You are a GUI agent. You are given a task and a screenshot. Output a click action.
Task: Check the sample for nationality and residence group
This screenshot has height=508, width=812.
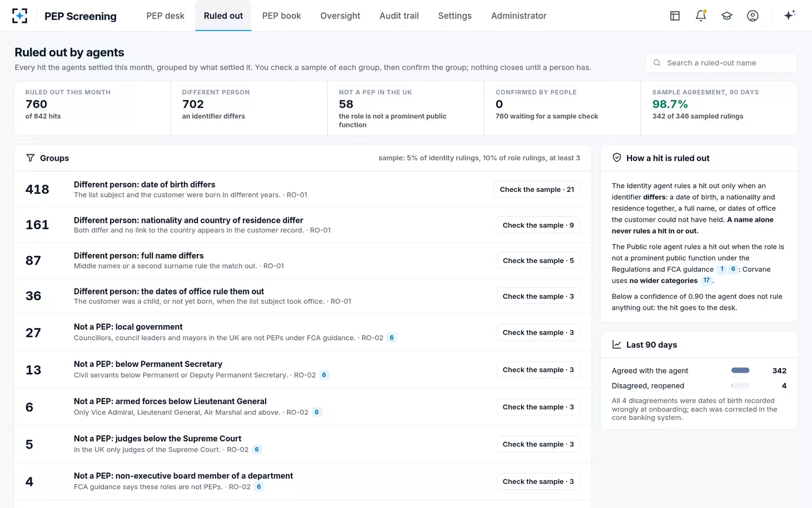click(x=539, y=225)
